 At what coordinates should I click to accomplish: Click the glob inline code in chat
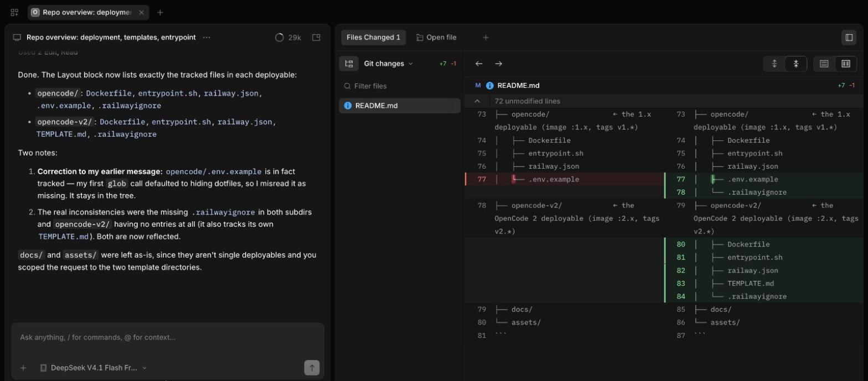117,184
